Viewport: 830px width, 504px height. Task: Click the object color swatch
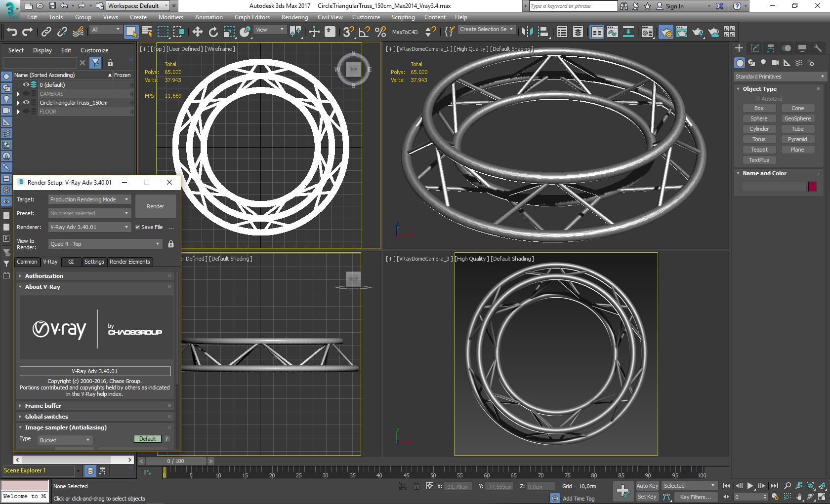pyautogui.click(x=812, y=186)
